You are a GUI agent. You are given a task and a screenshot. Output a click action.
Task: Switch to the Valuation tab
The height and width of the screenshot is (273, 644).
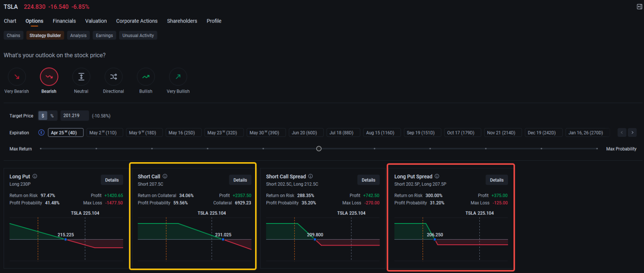tap(96, 21)
